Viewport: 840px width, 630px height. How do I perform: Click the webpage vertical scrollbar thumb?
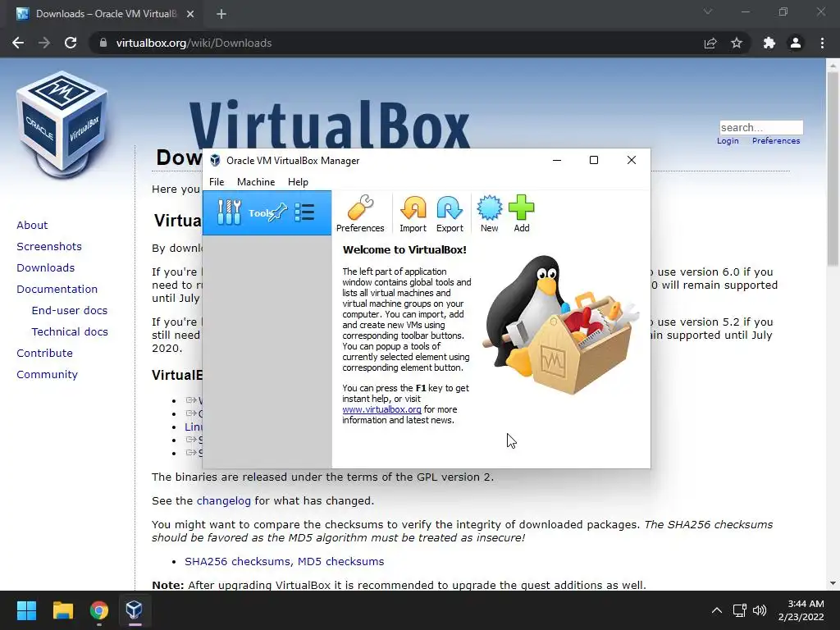[833, 169]
